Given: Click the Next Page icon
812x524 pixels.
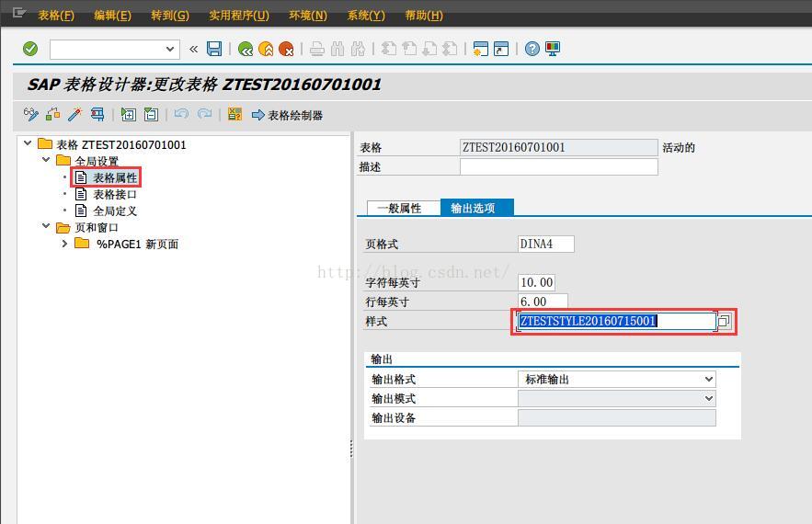Looking at the screenshot, I should (x=429, y=50).
